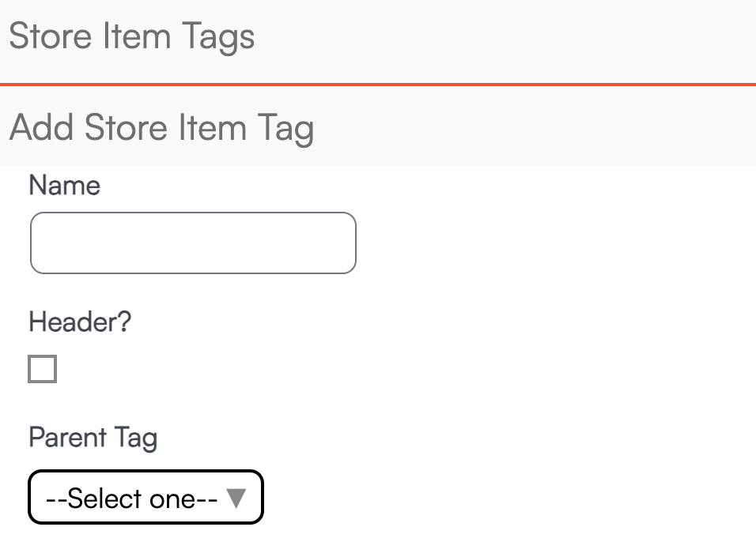
Task: Expand the Parent Tag select box
Action: coord(146,497)
